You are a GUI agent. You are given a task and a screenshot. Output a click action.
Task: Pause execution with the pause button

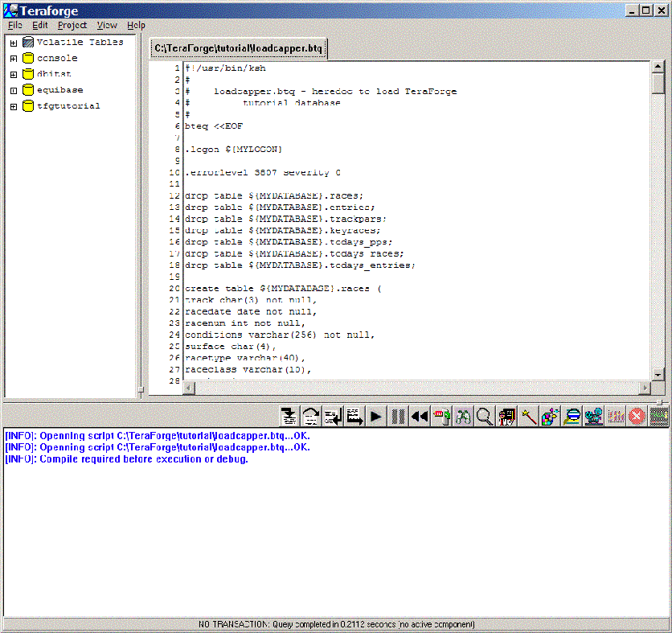tap(398, 416)
